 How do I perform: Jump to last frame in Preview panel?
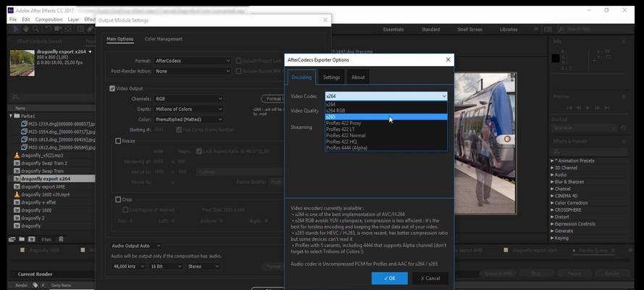606,107
